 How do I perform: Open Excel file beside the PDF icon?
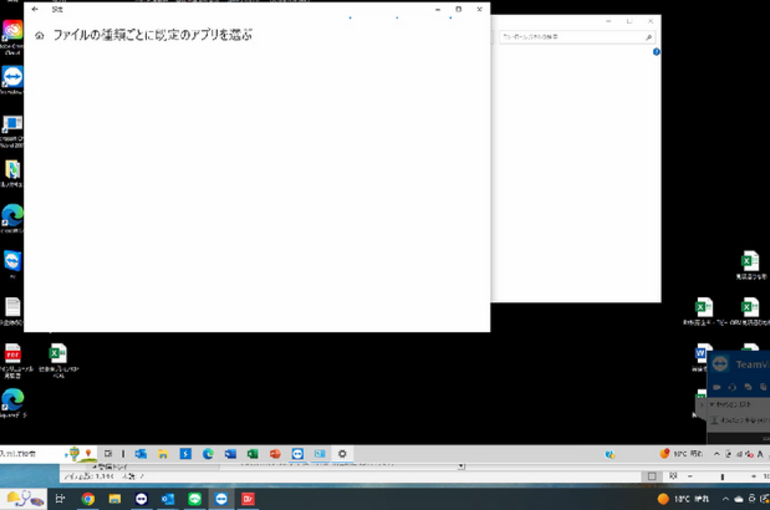click(58, 355)
